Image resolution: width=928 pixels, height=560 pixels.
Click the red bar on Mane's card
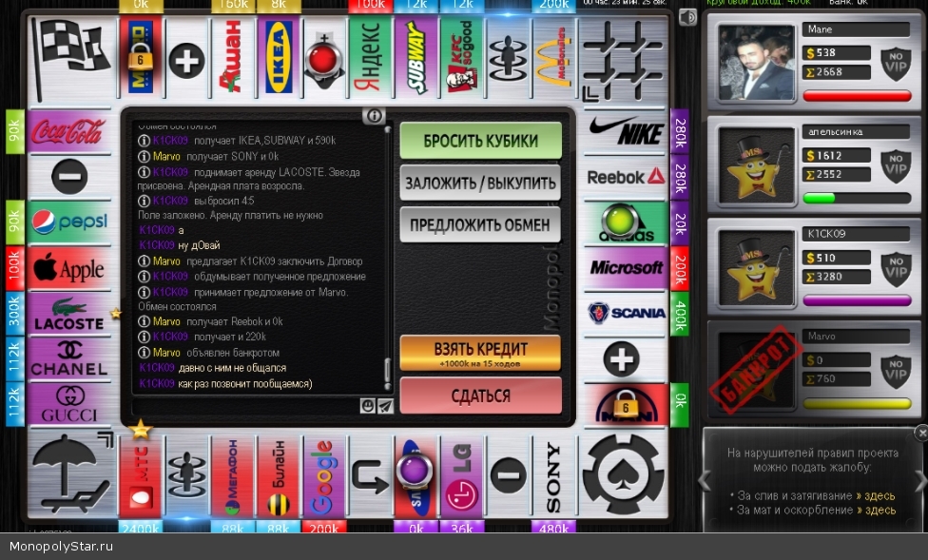[857, 96]
